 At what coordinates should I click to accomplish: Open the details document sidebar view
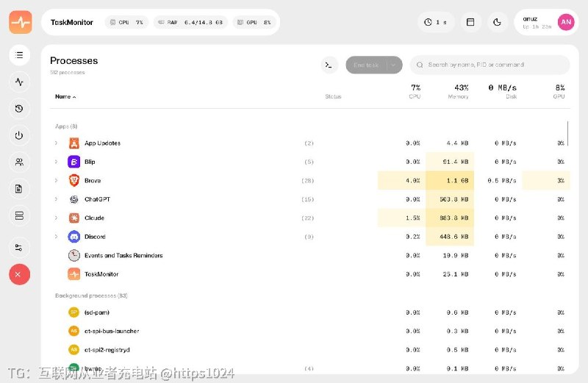(x=19, y=189)
